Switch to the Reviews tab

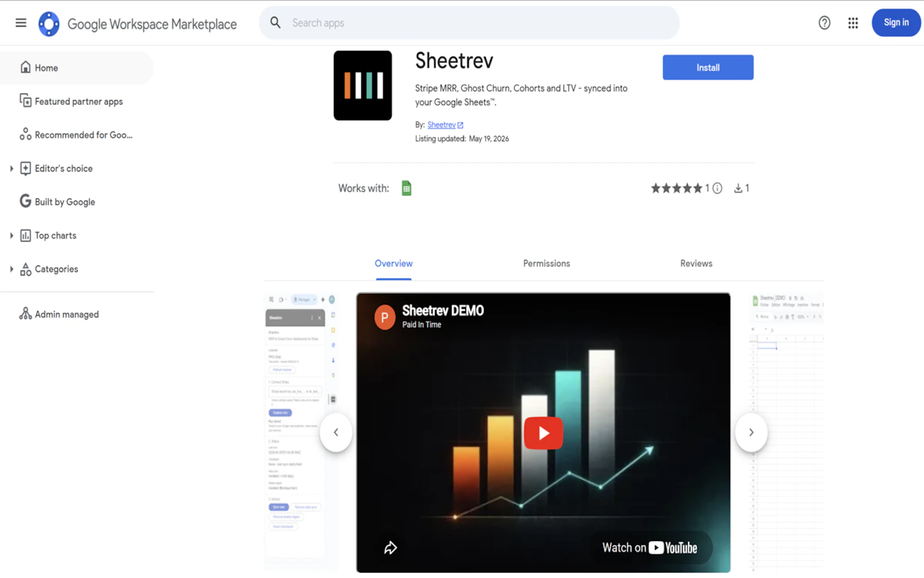[x=696, y=264]
